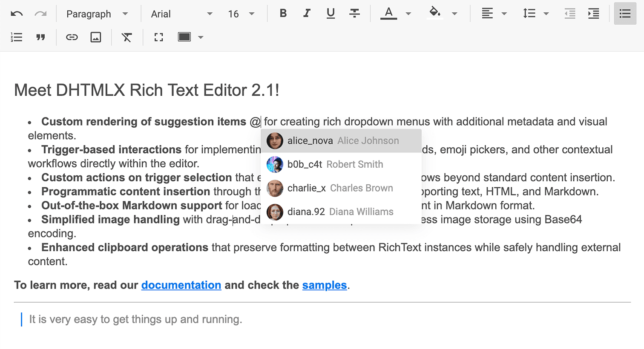Click the 'Programmatic content insertion' text
Screen dimensions: 644x349
[x=126, y=192]
